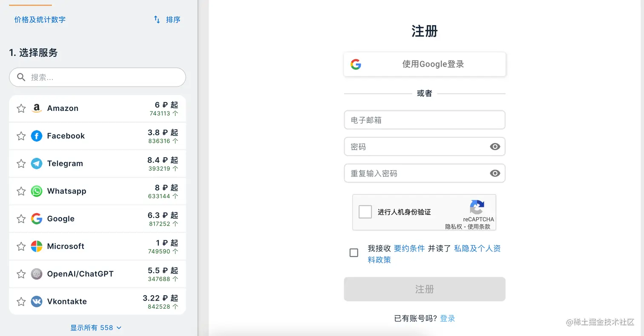
Task: Select the OpenAI/ChatGPT service name
Action: click(x=80, y=274)
